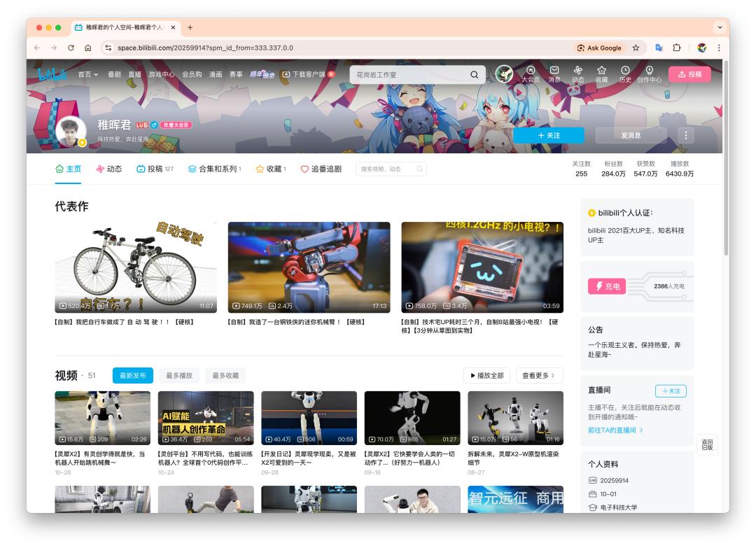Click the pink 投稿 upload button
This screenshot has height=548, width=756.
689,74
